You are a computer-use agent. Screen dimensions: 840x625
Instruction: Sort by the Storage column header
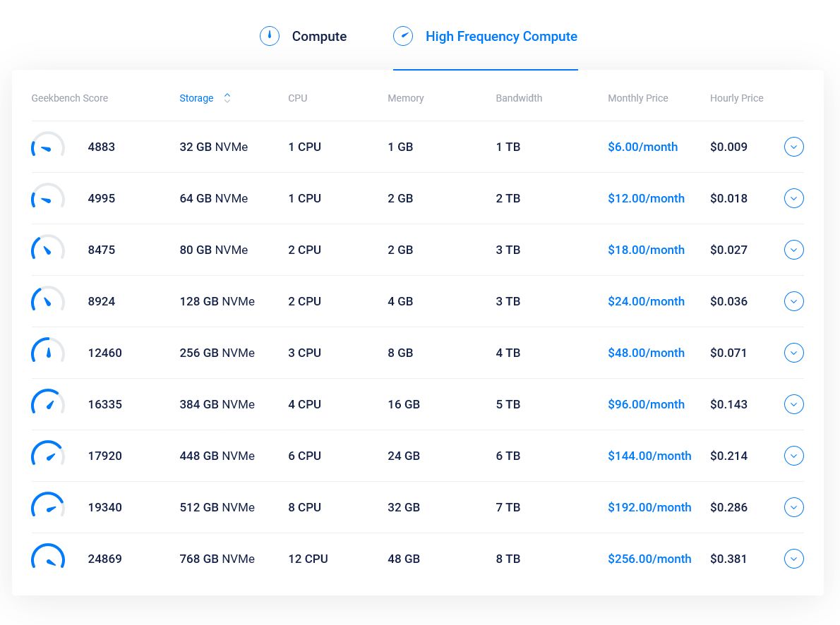point(196,98)
